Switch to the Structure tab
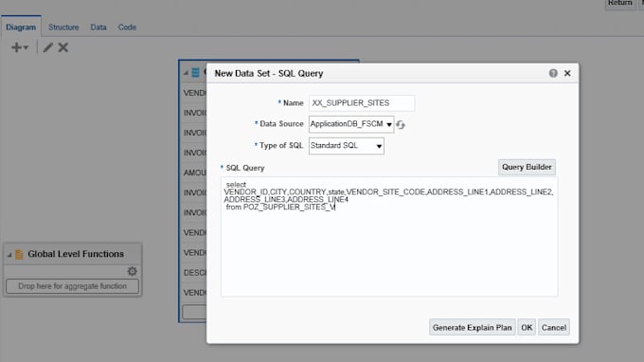 (x=63, y=27)
